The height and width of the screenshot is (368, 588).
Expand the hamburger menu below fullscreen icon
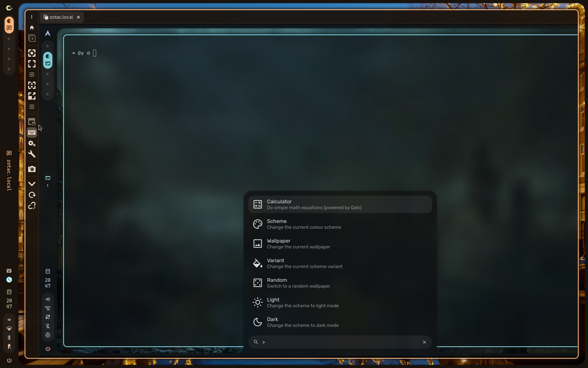pos(32,75)
